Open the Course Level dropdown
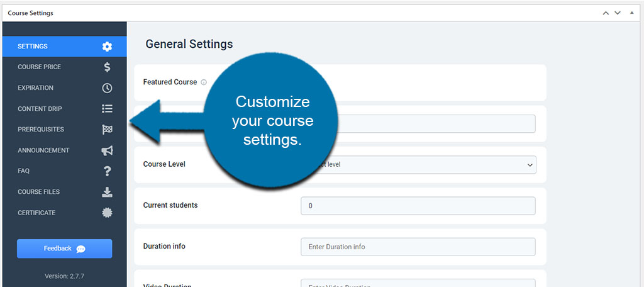 click(418, 164)
